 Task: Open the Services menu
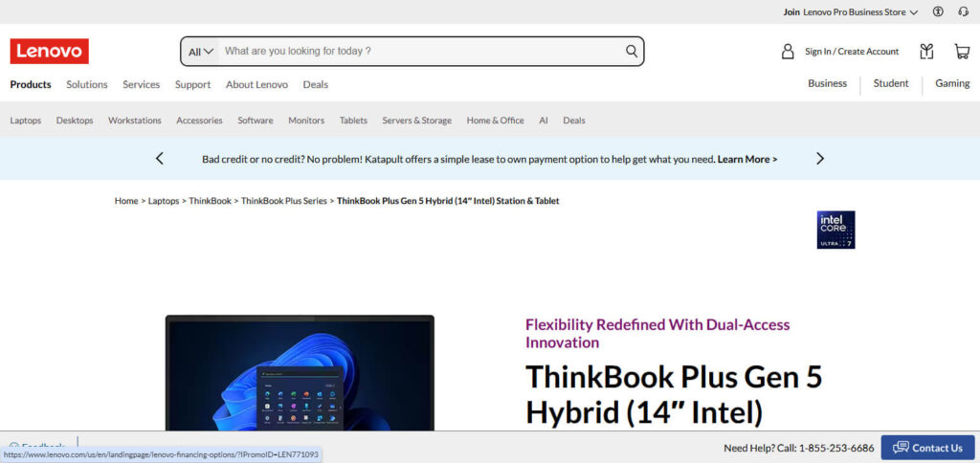(142, 84)
